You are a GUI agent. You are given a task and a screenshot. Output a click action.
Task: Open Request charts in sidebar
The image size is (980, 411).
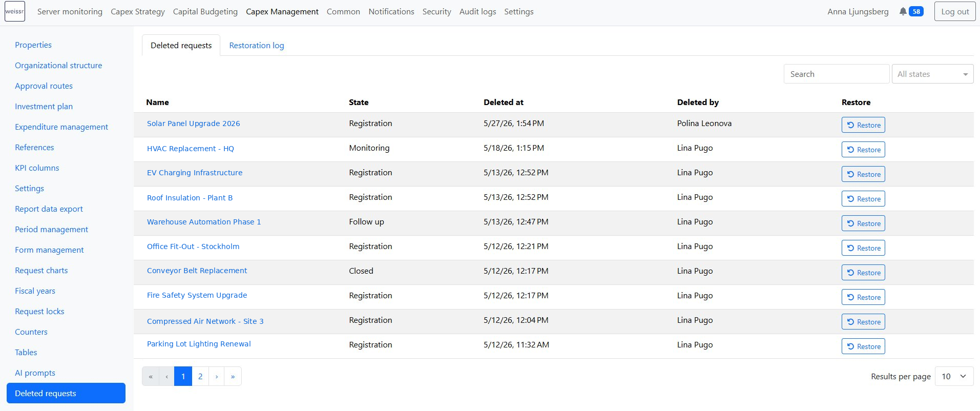[x=41, y=270]
